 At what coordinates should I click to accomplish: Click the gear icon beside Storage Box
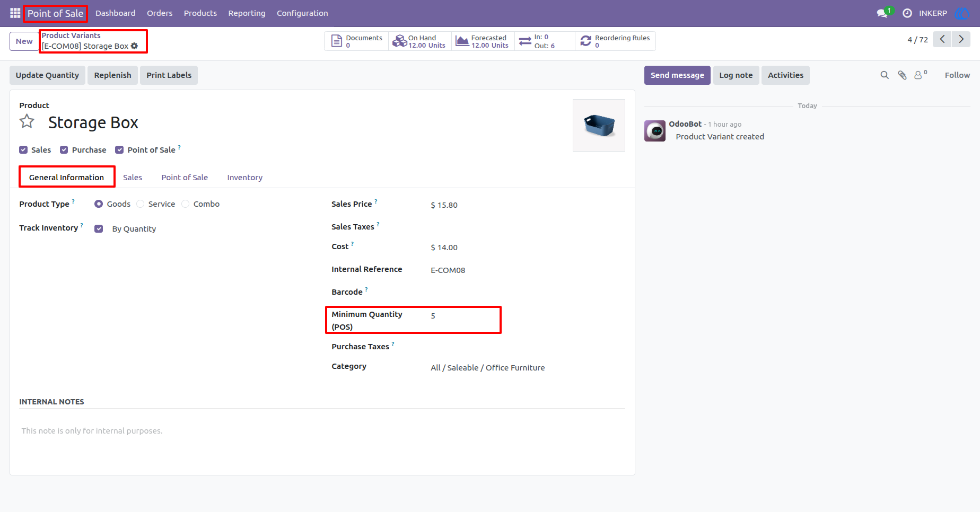(x=135, y=46)
